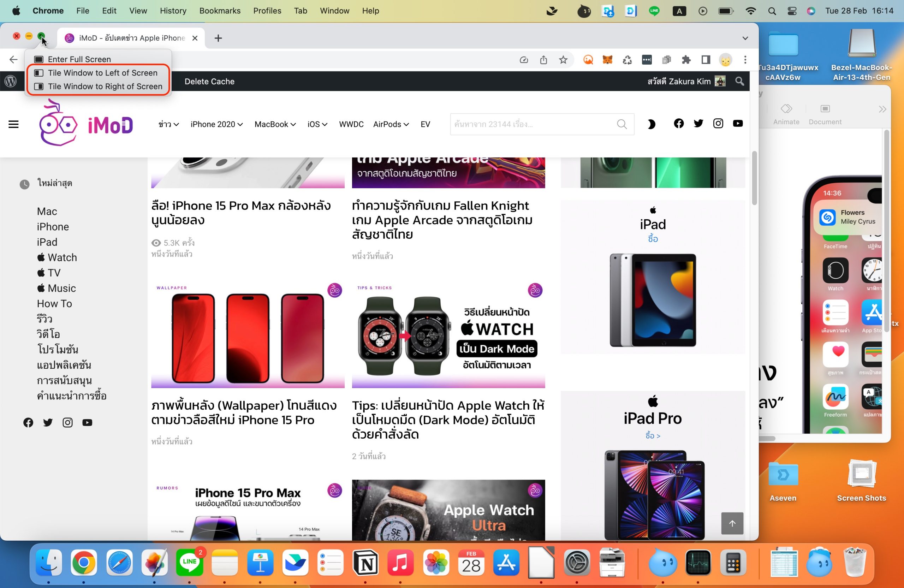Open iMoD YouTube icon in site header
904x588 pixels.
tap(738, 124)
